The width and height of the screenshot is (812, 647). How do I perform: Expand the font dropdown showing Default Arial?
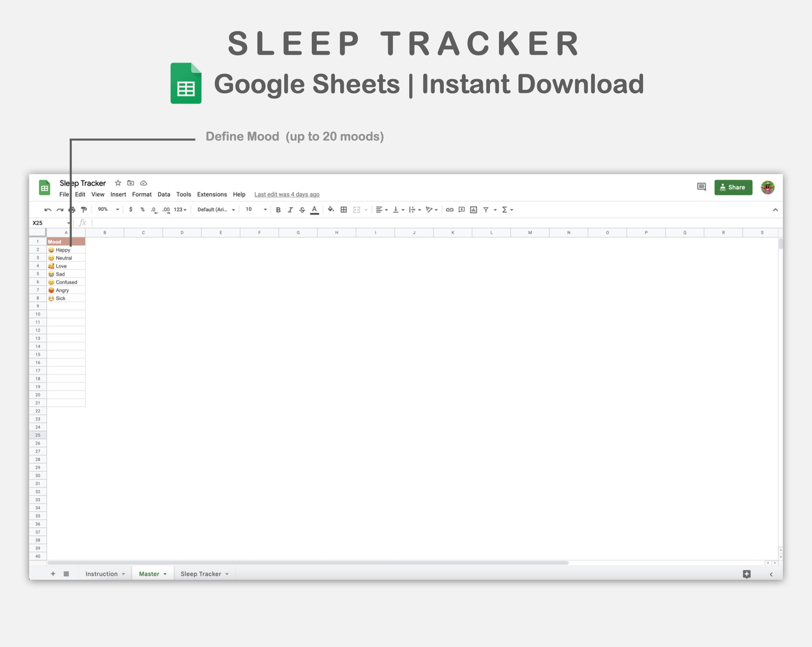click(216, 209)
